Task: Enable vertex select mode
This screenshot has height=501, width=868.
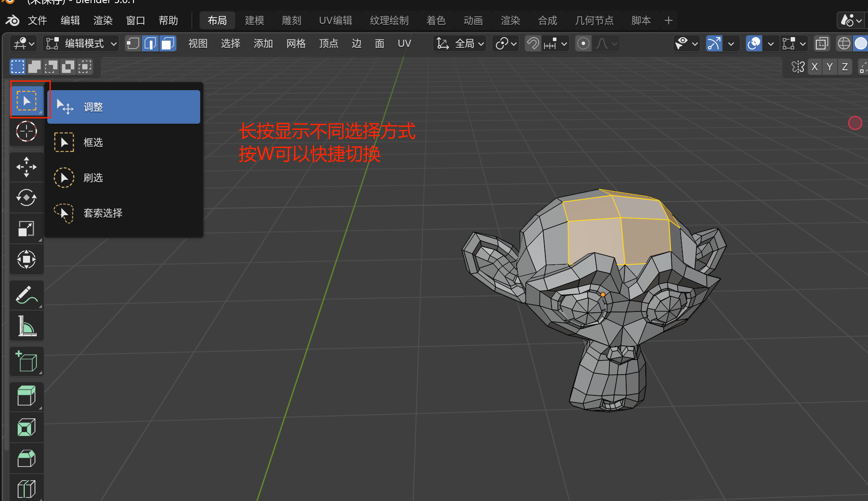Action: pos(133,43)
